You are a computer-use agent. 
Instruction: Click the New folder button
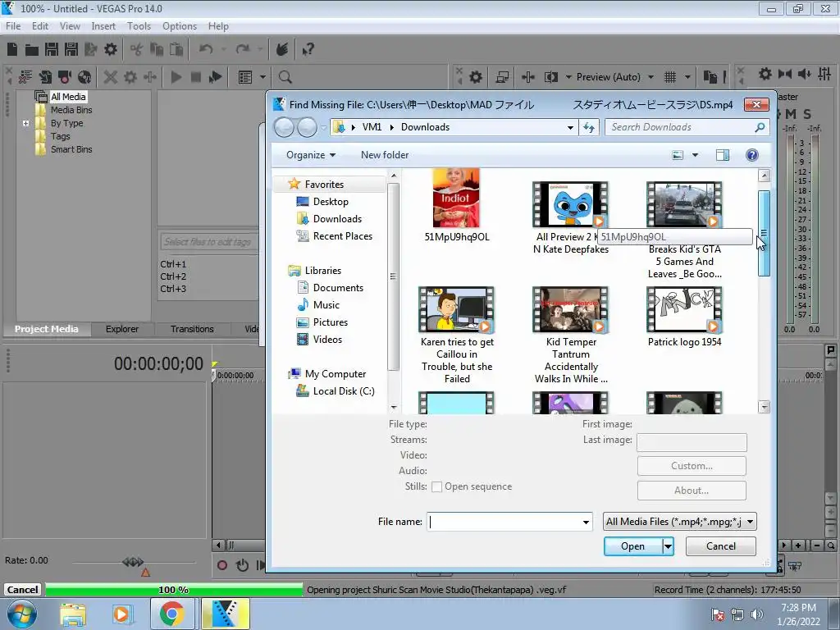point(385,155)
